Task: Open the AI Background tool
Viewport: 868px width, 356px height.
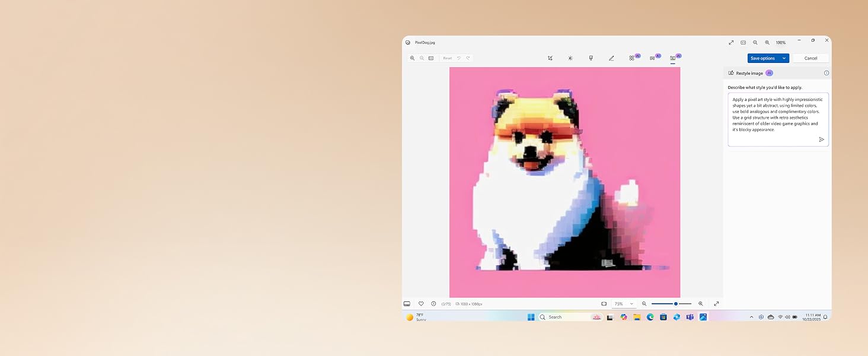Action: [652, 58]
